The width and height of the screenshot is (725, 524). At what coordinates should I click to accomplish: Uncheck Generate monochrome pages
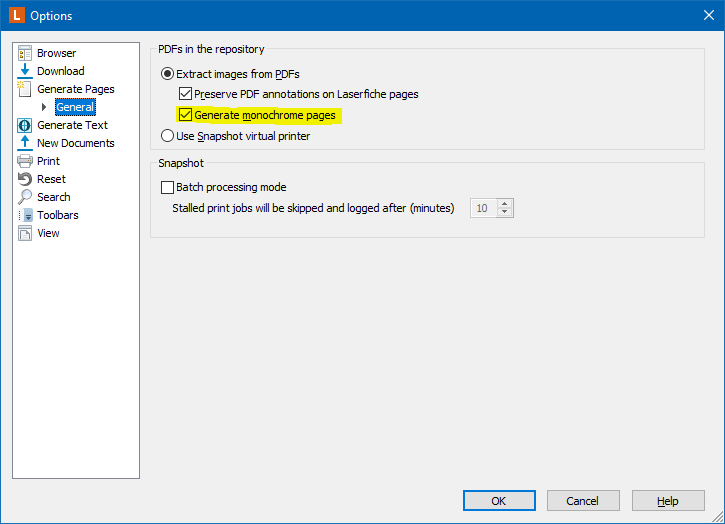tap(185, 115)
